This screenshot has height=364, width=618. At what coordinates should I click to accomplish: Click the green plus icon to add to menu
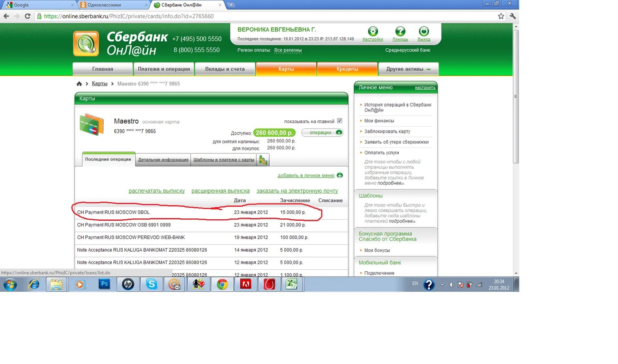click(x=340, y=175)
